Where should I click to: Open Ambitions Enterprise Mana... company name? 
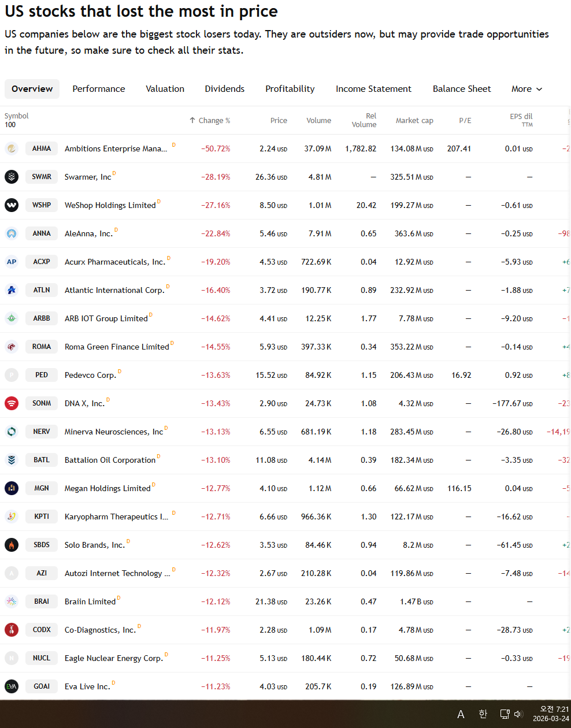coord(116,148)
